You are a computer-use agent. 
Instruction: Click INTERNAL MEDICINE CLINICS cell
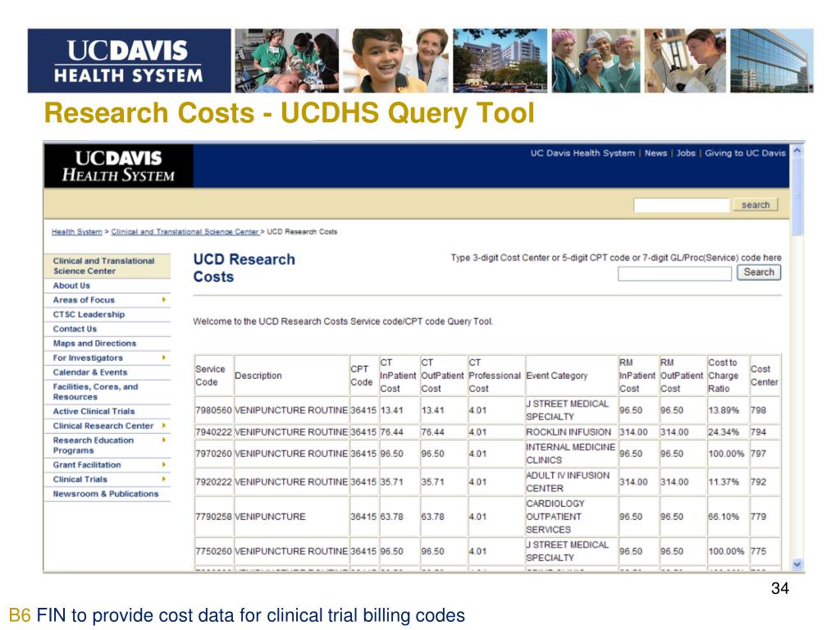tap(571, 454)
